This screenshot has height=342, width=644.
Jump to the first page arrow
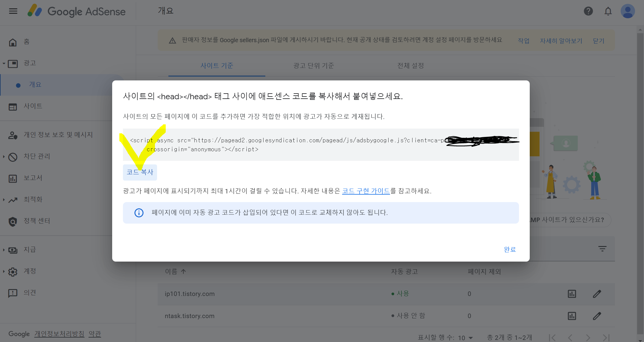tap(552, 338)
